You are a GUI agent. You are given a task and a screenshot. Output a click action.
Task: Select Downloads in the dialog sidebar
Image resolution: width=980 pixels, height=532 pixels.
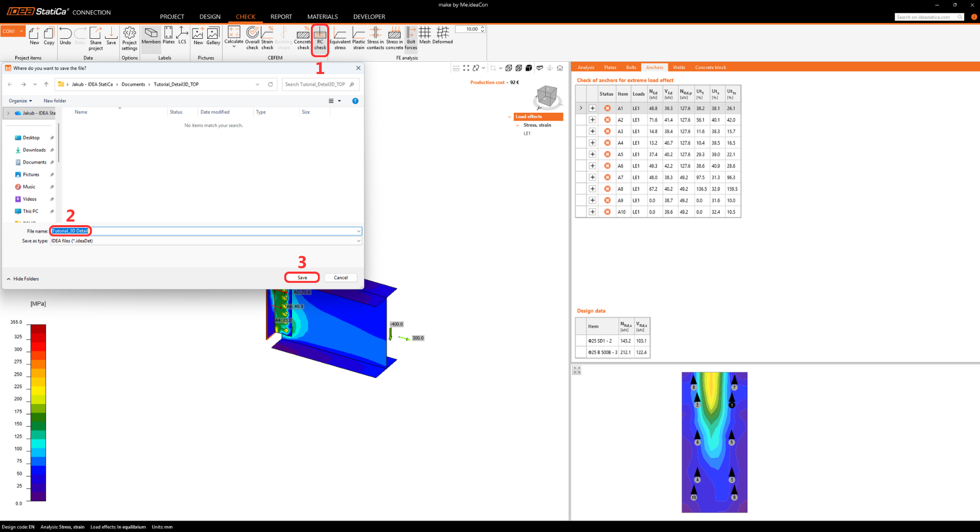pos(34,150)
